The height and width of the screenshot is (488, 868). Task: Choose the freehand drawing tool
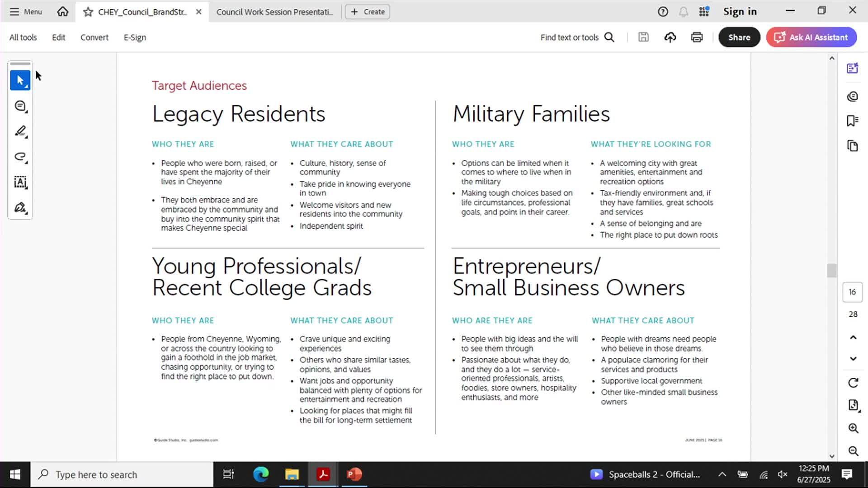[20, 156]
